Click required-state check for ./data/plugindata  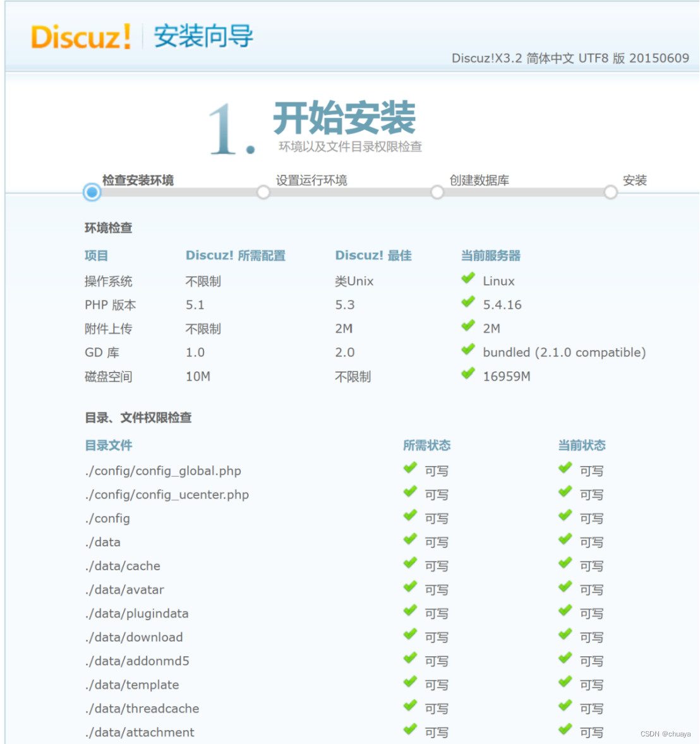pos(410,611)
